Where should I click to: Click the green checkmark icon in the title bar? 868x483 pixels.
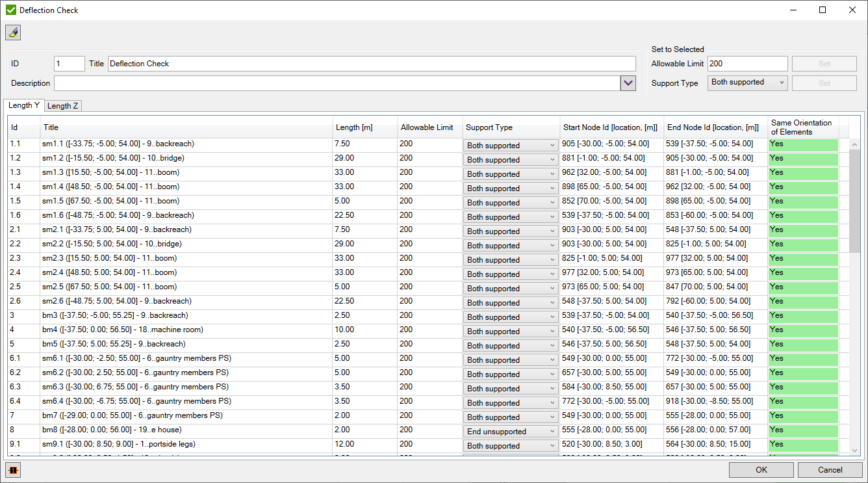[10, 10]
